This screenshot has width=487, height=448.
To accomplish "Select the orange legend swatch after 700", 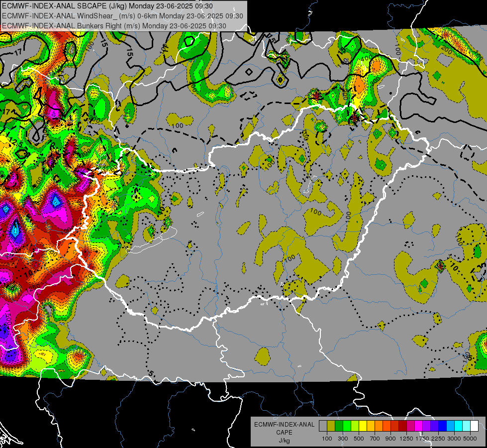I will tap(379, 426).
